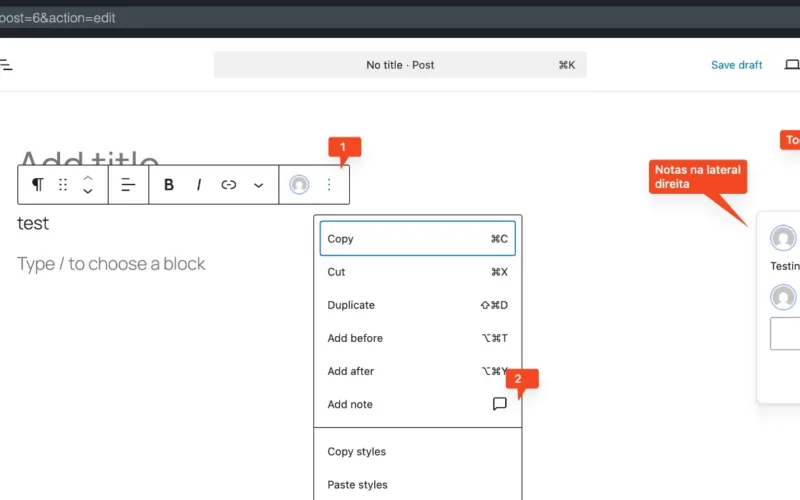Open block options three-dot menu
Image resolution: width=800 pixels, height=500 pixels.
pos(329,185)
